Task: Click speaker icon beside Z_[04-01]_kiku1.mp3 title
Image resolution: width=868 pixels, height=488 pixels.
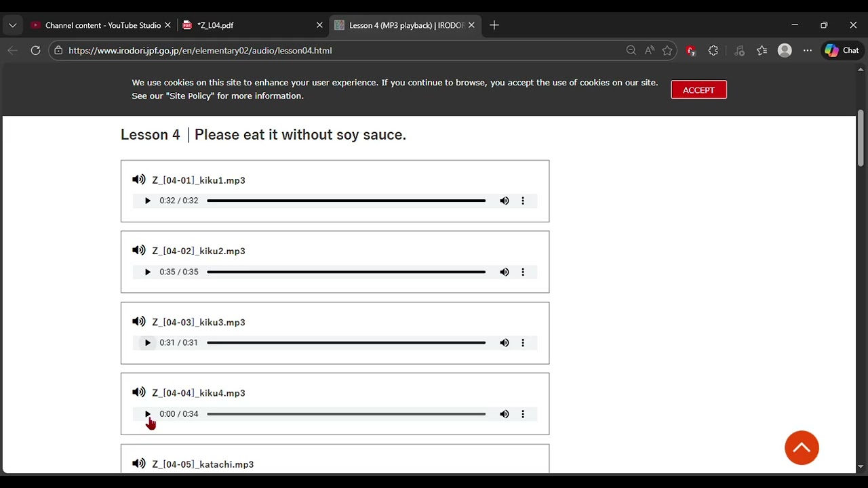Action: [139, 180]
